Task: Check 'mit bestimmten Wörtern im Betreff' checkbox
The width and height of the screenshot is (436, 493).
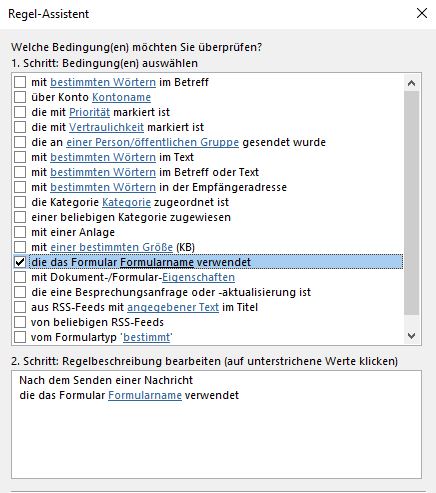Action: point(20,82)
